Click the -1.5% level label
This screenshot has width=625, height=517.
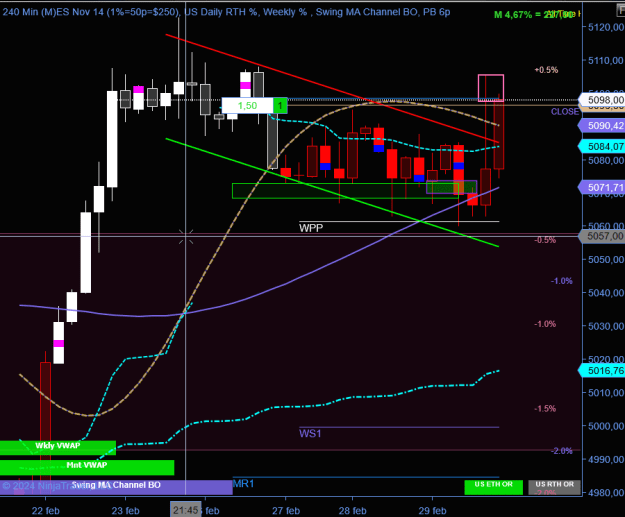pyautogui.click(x=545, y=409)
